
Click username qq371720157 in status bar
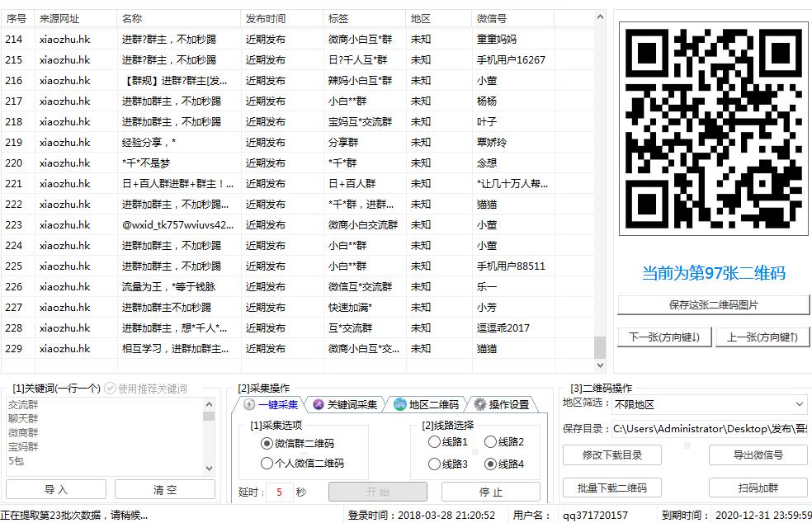tap(595, 516)
